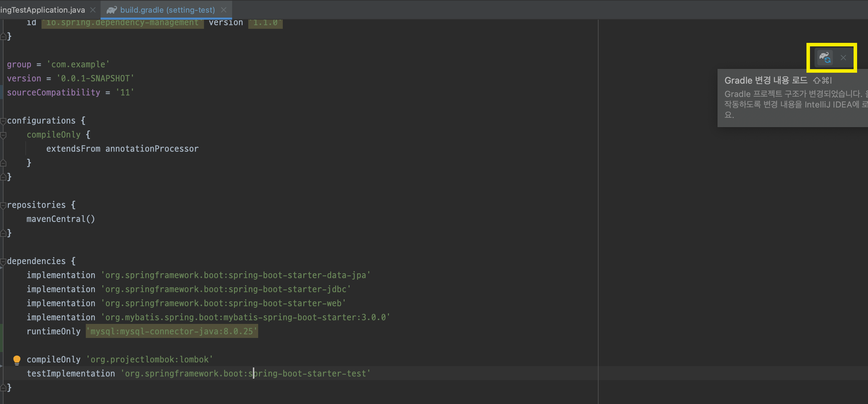
Task: Click fold end marker of dependencies closing brace
Action: [3, 388]
